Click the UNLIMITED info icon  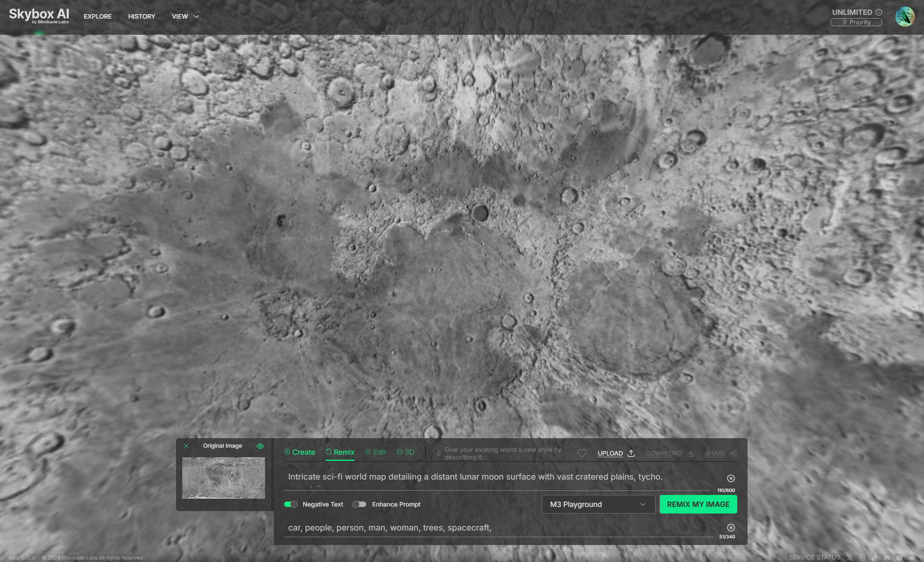tap(879, 12)
